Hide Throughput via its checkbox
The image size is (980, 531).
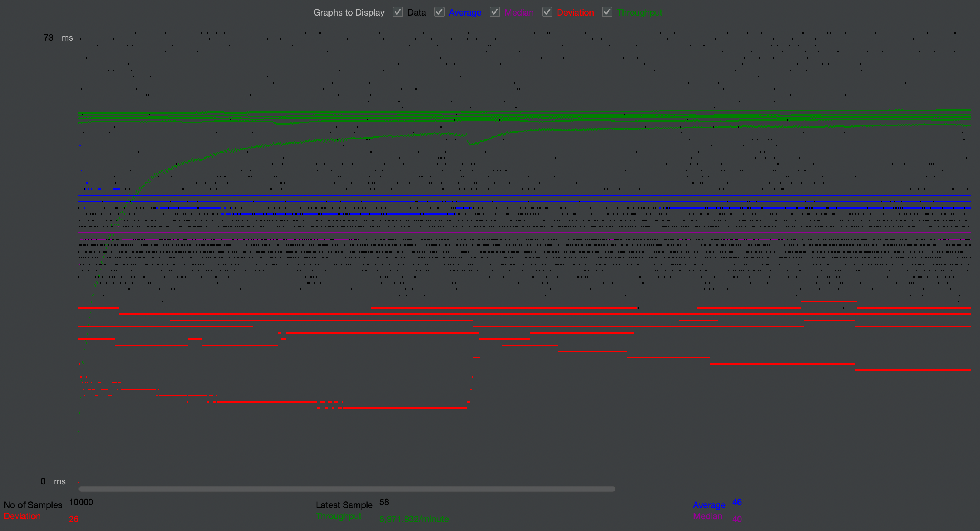(x=607, y=12)
